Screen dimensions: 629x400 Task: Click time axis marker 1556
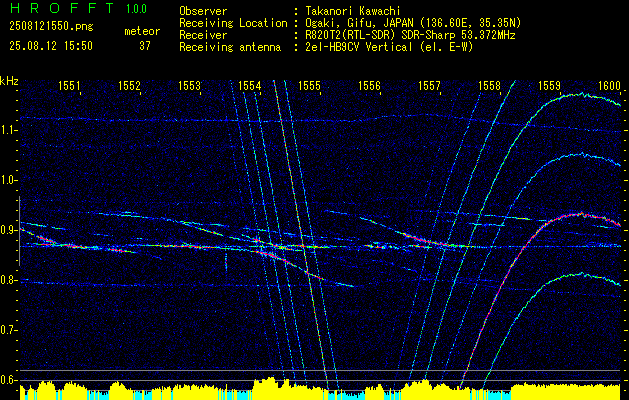point(369,85)
